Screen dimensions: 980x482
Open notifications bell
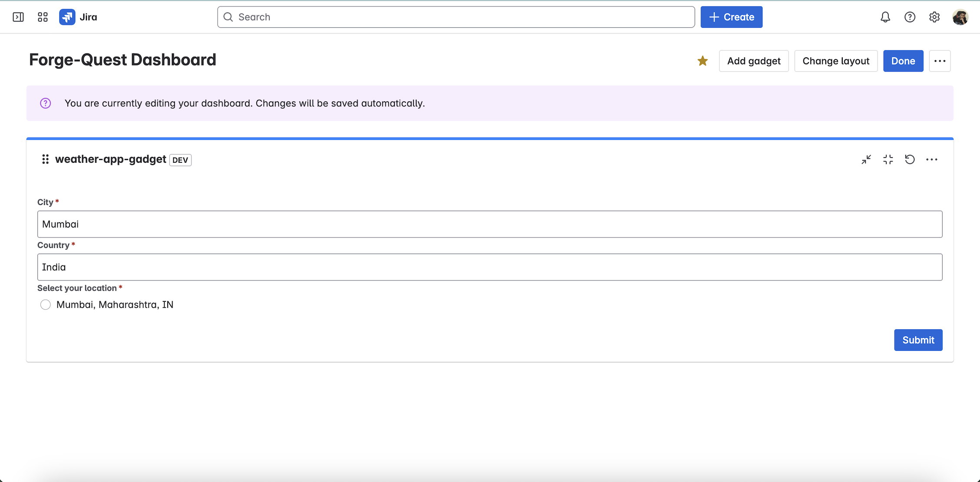click(885, 17)
